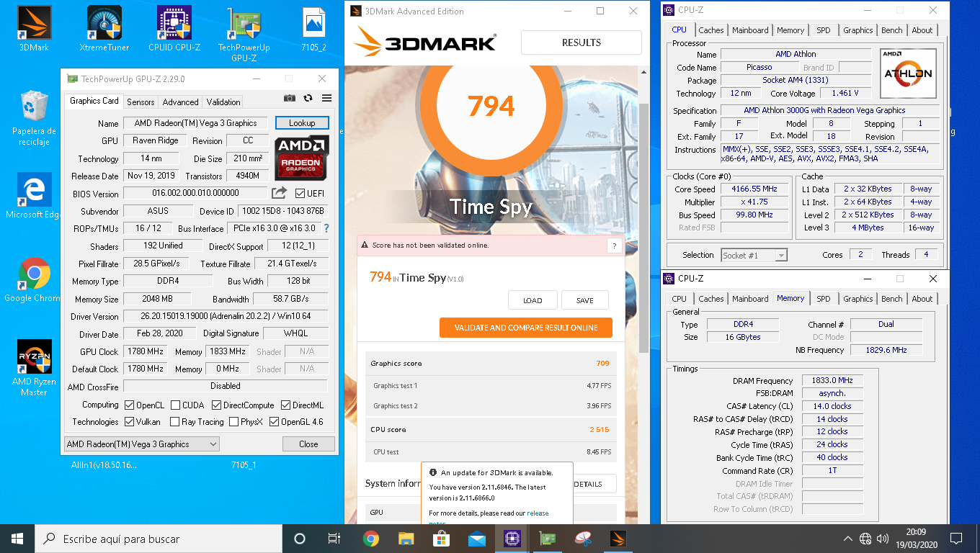Open the notification center icon

[956, 539]
